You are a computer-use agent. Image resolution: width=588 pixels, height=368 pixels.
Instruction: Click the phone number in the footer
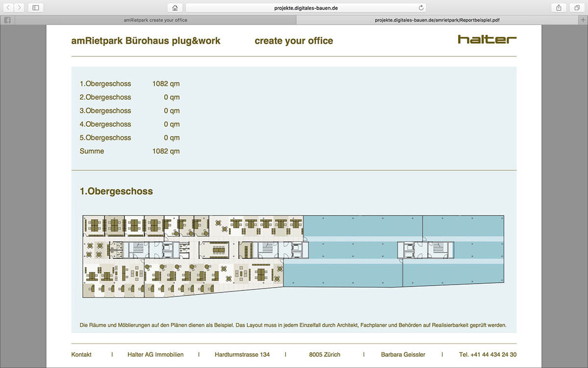click(488, 354)
